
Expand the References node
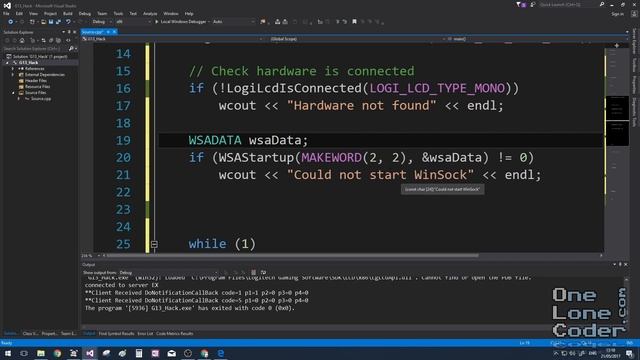tap(13, 69)
